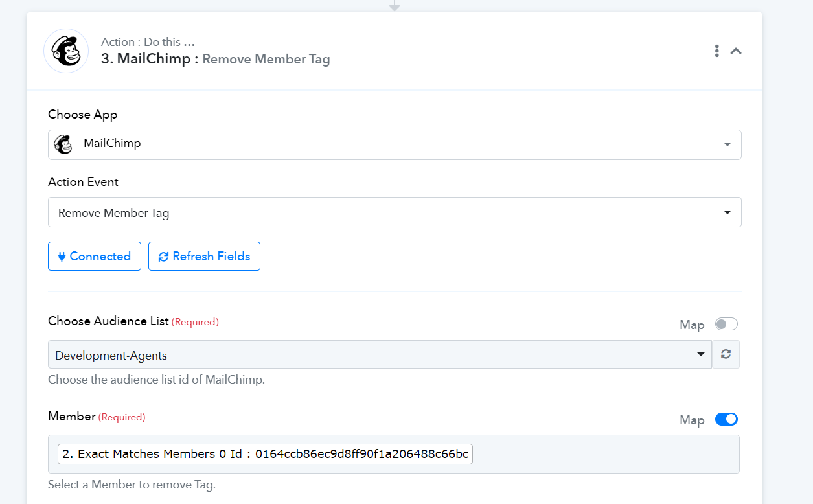Enable Map toggle for Audience List
Viewport: 813px width, 504px height.
tap(726, 324)
